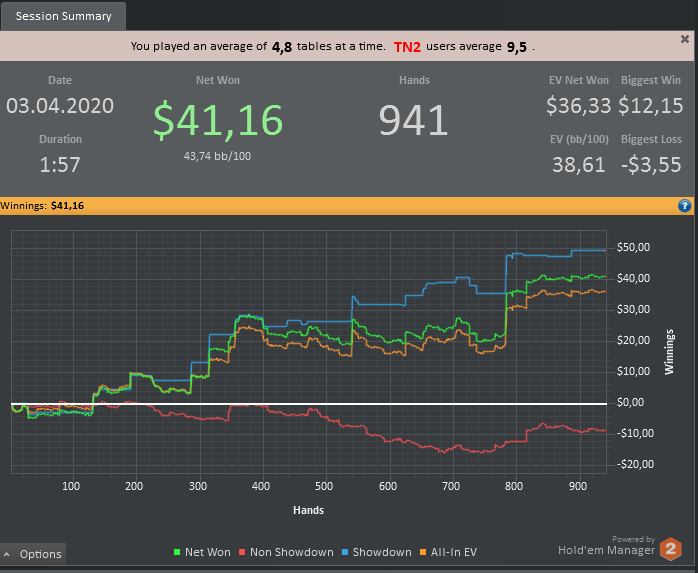Open the Session Summary tab
698x573 pixels.
pos(63,16)
